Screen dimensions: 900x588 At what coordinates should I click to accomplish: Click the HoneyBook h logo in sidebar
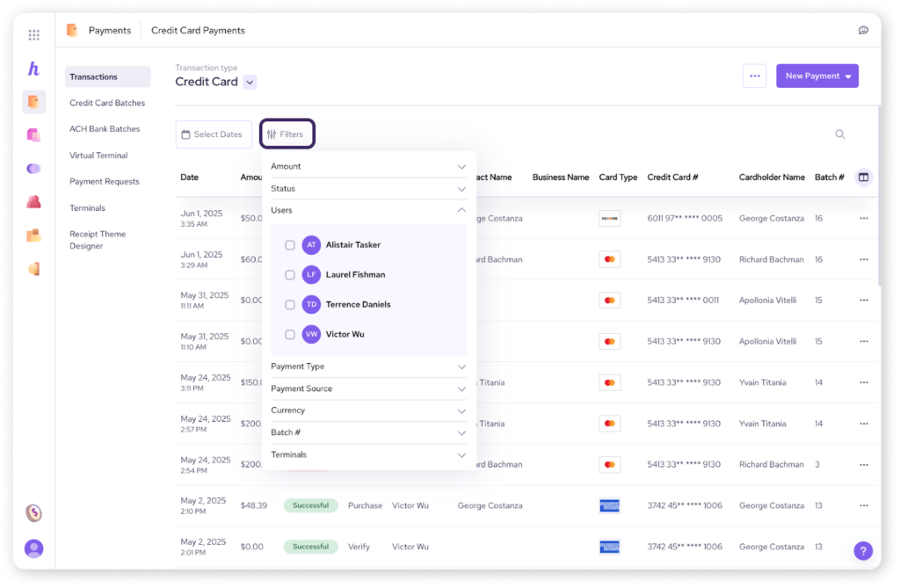coord(33,69)
